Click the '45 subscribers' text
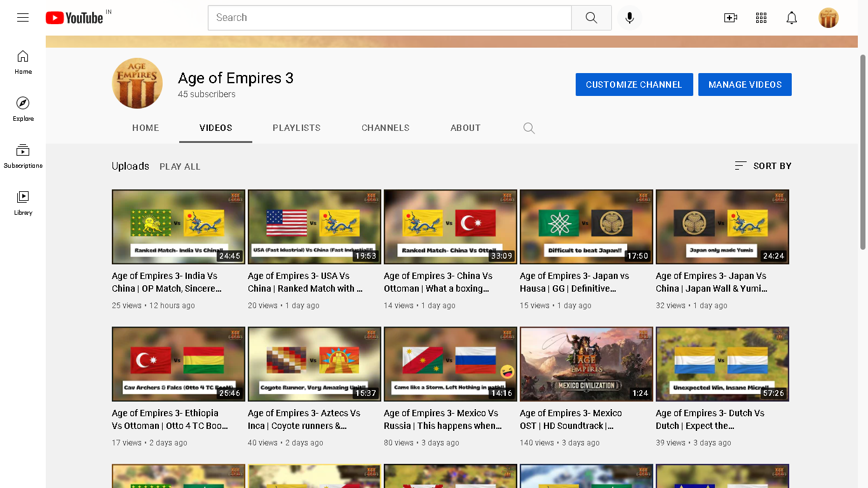This screenshot has height=488, width=868. (207, 94)
